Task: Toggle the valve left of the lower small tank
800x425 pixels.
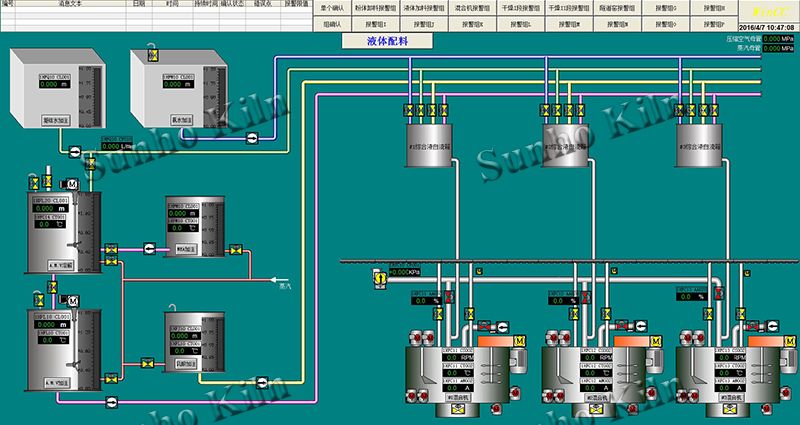Action: tap(147, 364)
